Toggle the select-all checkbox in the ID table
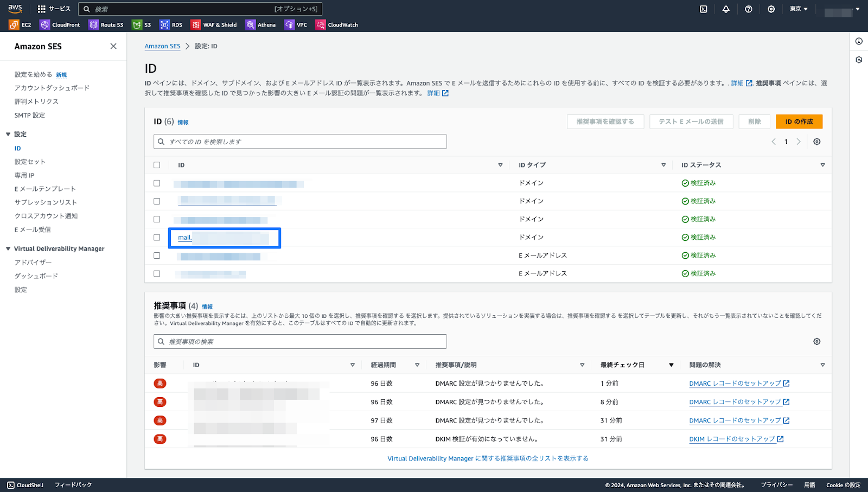Image resolution: width=868 pixels, height=492 pixels. (x=157, y=164)
